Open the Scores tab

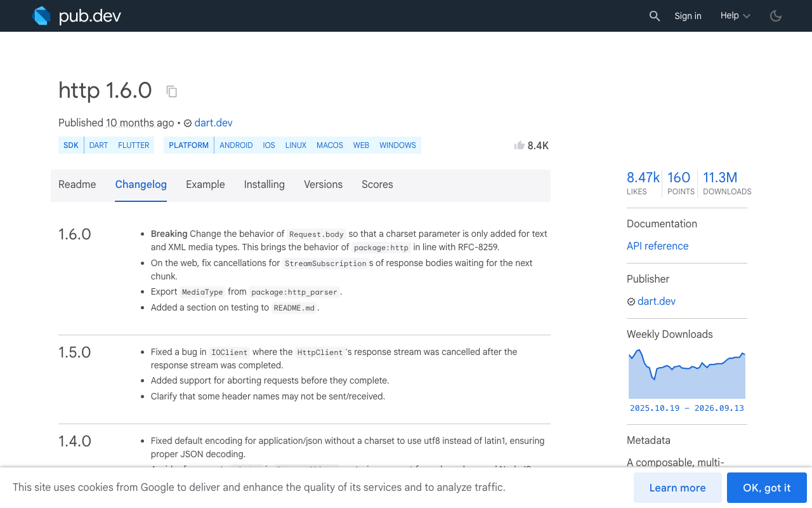[x=377, y=185]
